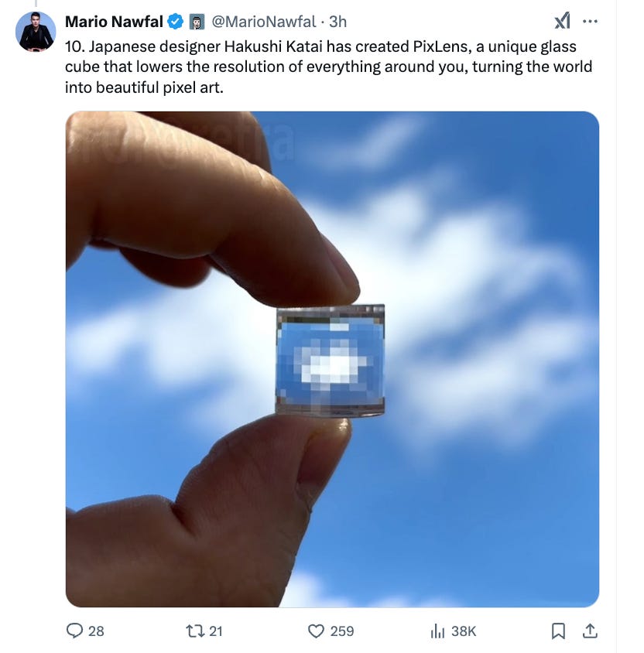Click the 3h post timestamp

[337, 22]
